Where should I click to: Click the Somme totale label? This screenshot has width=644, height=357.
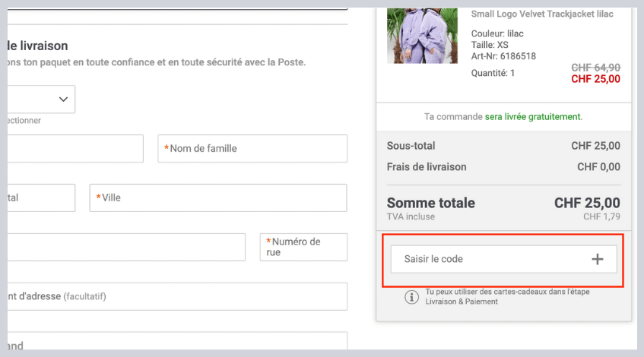click(431, 203)
